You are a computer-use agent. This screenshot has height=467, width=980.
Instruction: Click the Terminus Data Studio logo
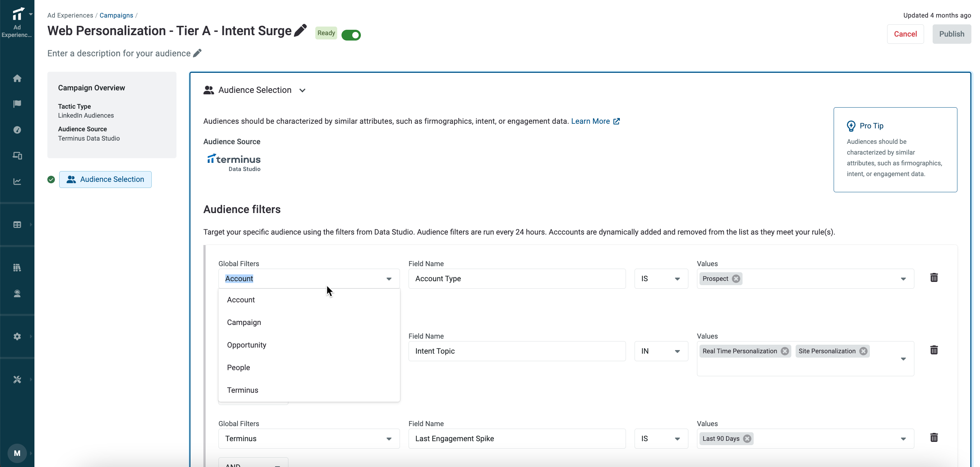(234, 163)
